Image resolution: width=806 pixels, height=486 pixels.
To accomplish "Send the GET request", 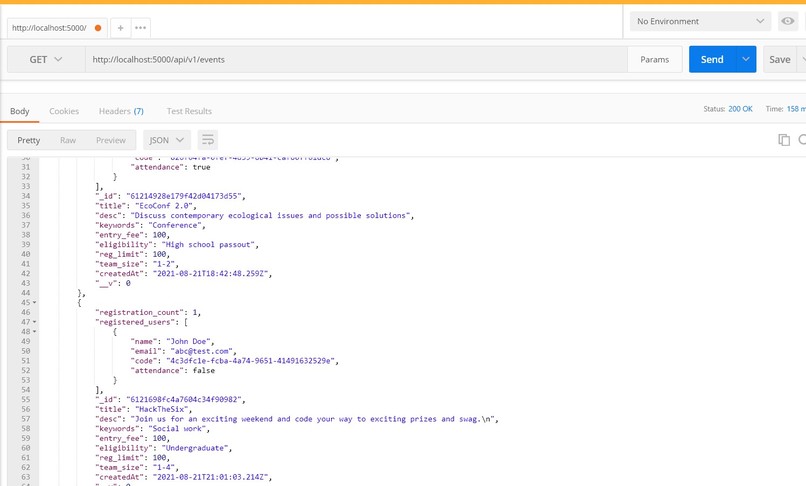I will pos(712,59).
